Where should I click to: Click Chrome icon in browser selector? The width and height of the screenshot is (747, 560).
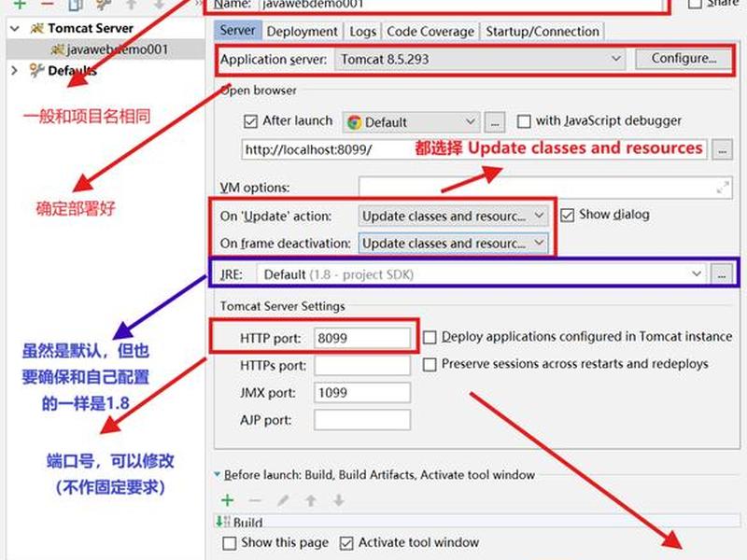tap(354, 122)
